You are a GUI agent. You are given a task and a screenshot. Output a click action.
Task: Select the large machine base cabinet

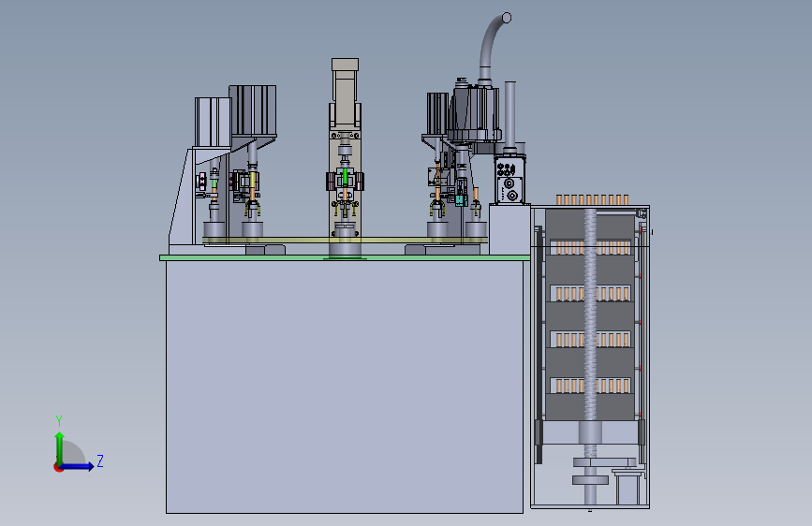tap(345, 387)
